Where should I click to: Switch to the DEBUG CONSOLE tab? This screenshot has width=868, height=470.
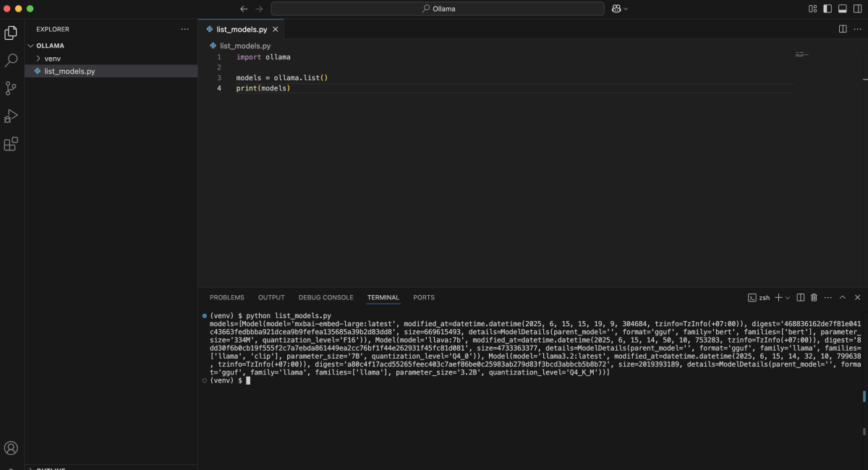pyautogui.click(x=325, y=297)
